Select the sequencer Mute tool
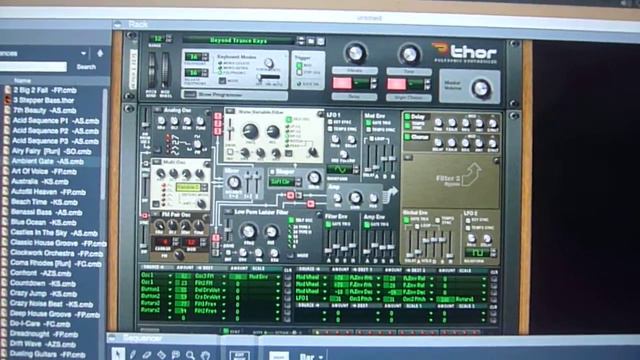 (176, 355)
